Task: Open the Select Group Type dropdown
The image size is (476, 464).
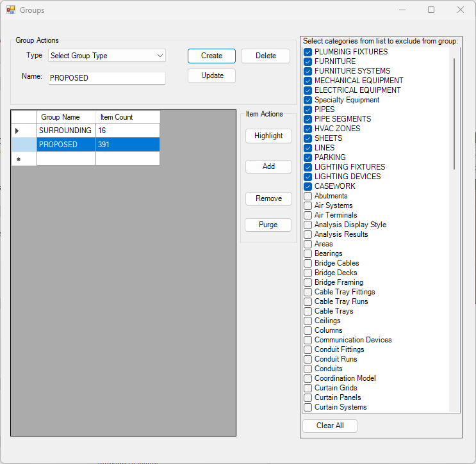Action: (107, 56)
